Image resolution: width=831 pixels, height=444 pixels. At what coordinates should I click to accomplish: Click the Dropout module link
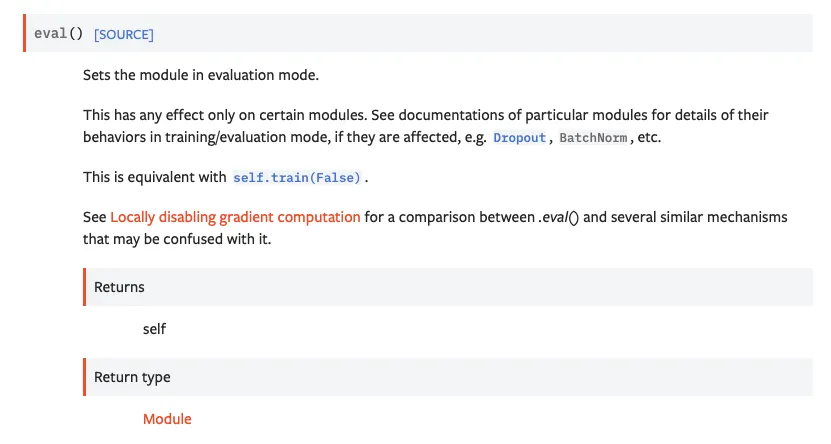(519, 137)
